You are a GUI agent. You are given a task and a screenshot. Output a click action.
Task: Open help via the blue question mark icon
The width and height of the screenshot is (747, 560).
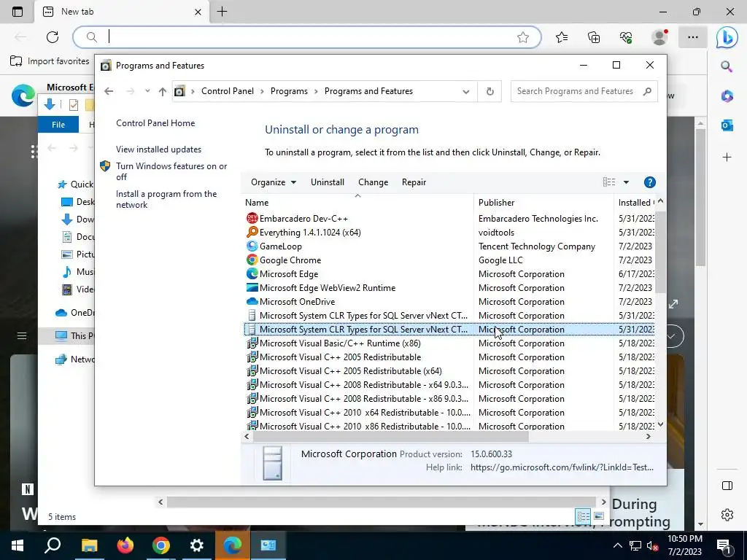point(649,182)
